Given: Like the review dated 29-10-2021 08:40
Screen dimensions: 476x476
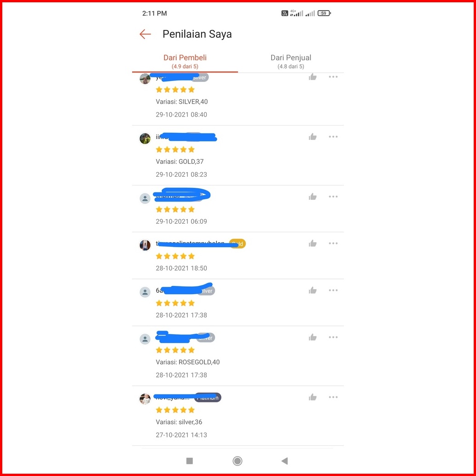Looking at the screenshot, I should [313, 77].
